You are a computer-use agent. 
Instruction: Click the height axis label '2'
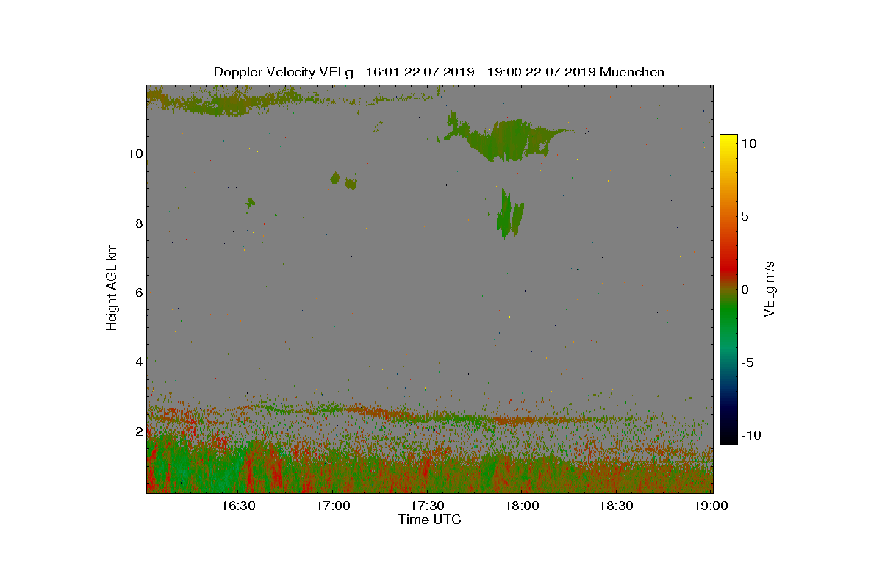(138, 431)
